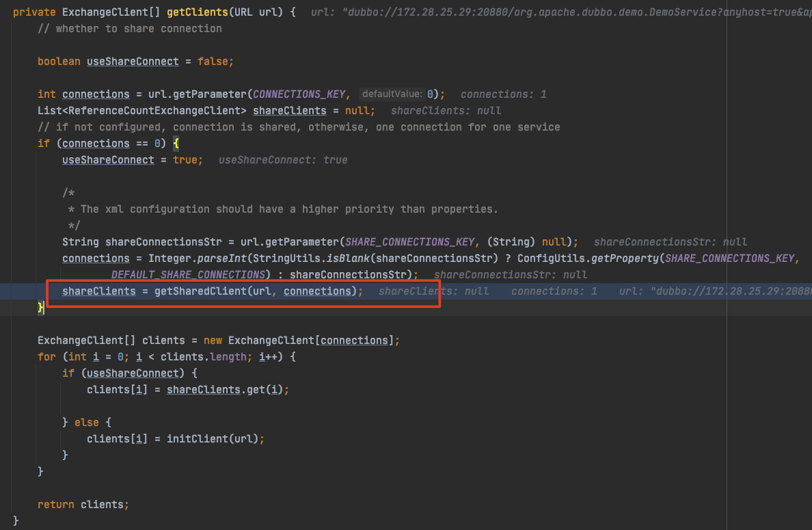Click 'String shareConnectionsStr' variable declaration

click(142, 242)
